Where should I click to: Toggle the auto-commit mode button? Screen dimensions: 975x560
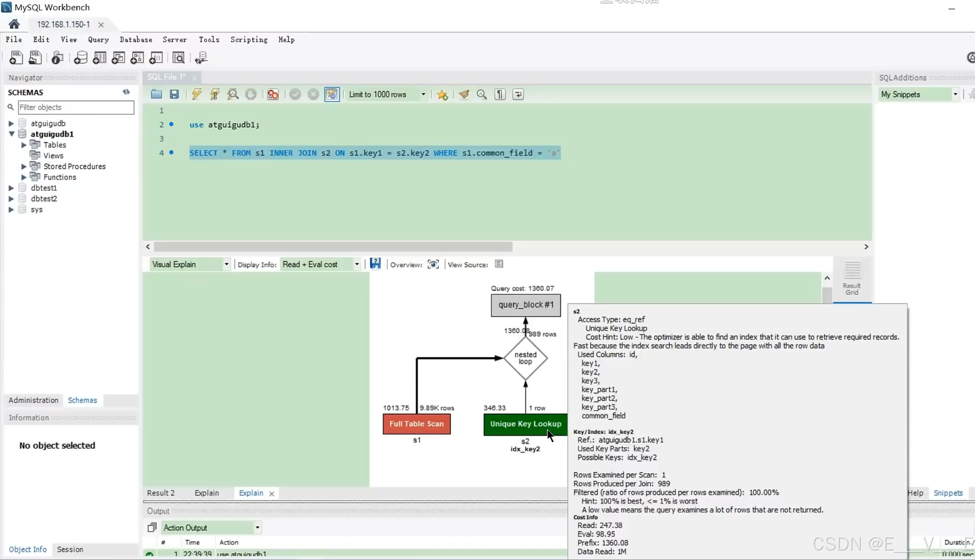[x=332, y=94]
